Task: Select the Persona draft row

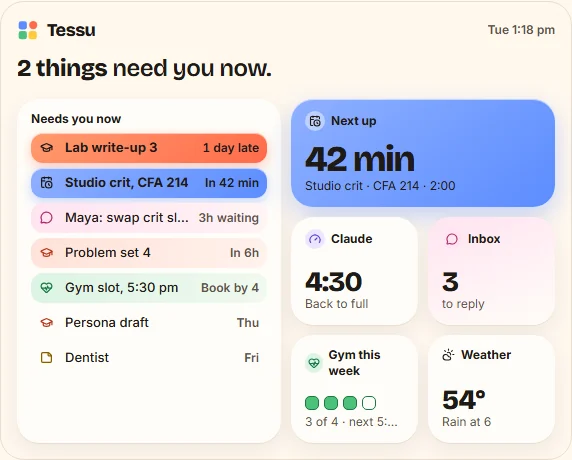Action: pyautogui.click(x=149, y=322)
